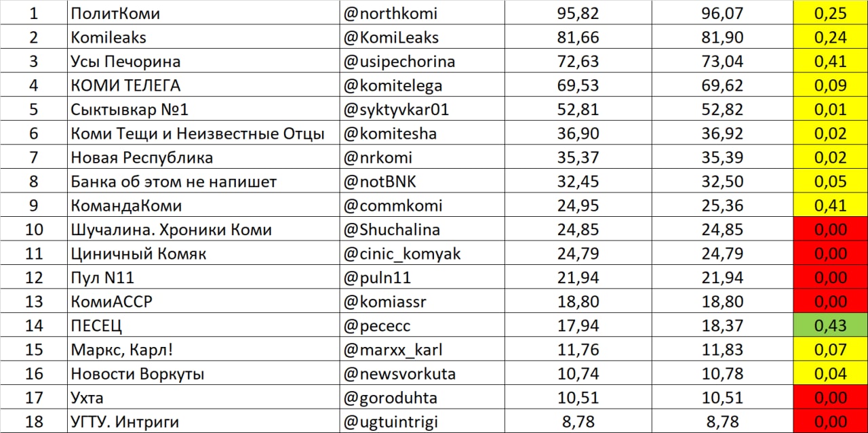Click the yellow 0,41 cell for КомандаКоми
The height and width of the screenshot is (433, 868).
click(831, 205)
